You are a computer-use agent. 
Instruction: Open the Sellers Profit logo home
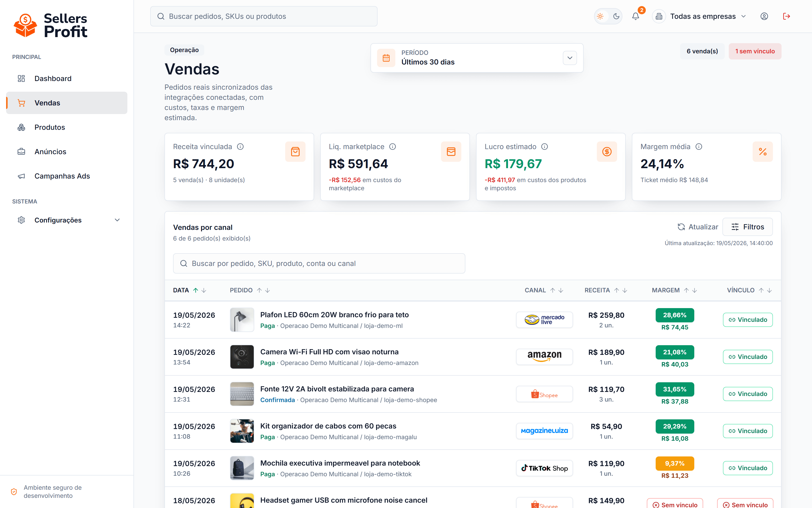pos(50,25)
